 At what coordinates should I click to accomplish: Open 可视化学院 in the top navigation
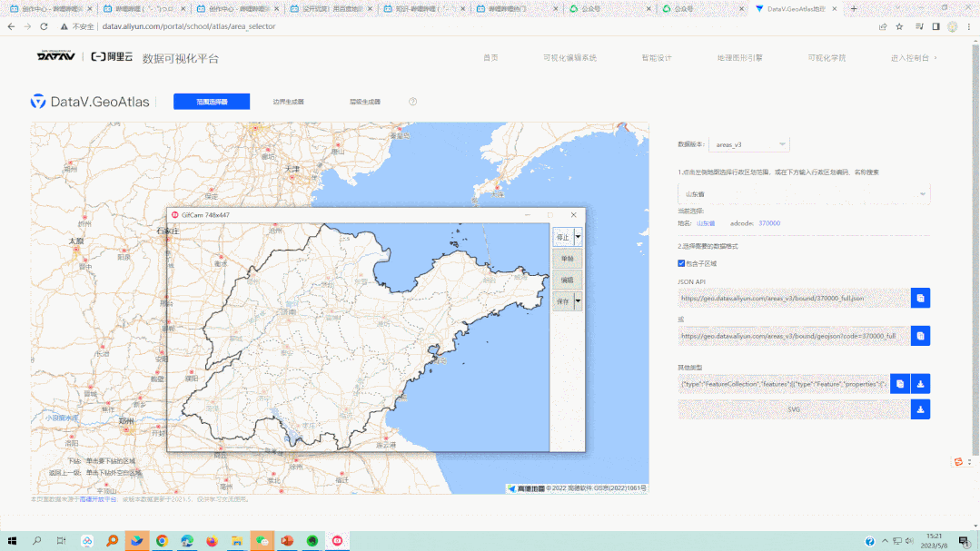point(826,57)
